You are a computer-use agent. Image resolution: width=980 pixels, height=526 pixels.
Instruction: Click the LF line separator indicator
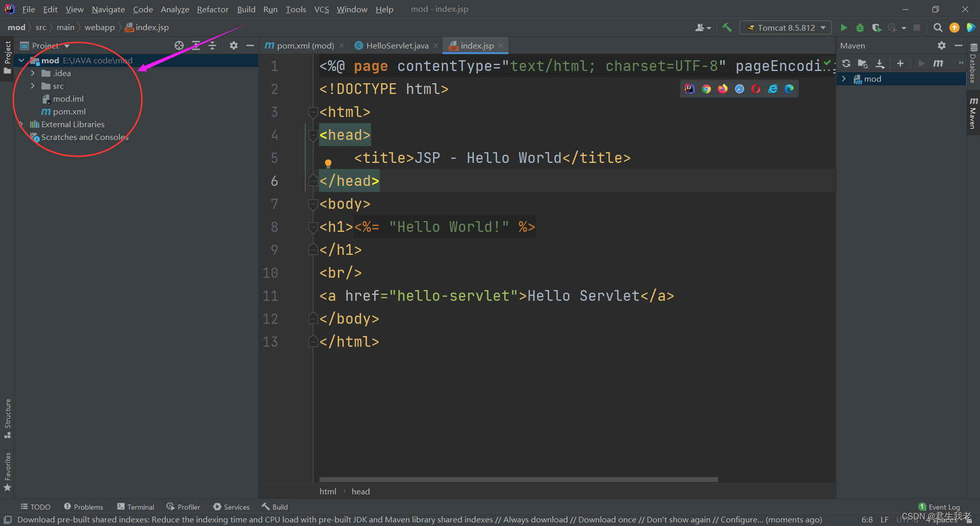click(x=885, y=519)
